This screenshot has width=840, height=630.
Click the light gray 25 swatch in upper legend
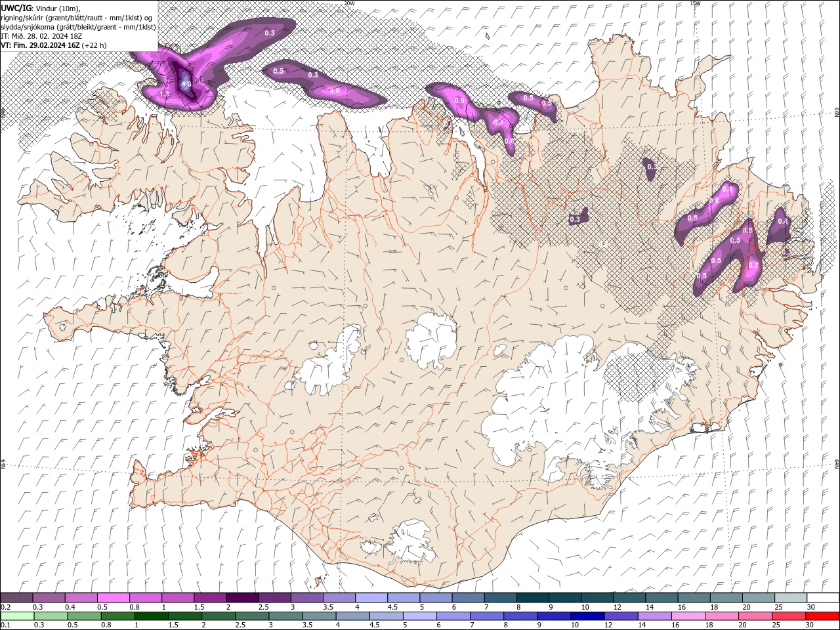point(790,598)
